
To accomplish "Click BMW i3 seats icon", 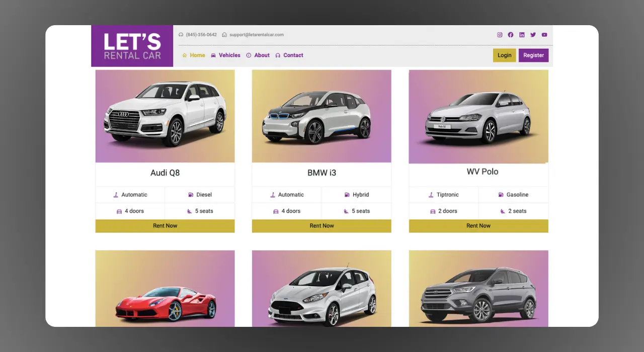I will click(346, 211).
